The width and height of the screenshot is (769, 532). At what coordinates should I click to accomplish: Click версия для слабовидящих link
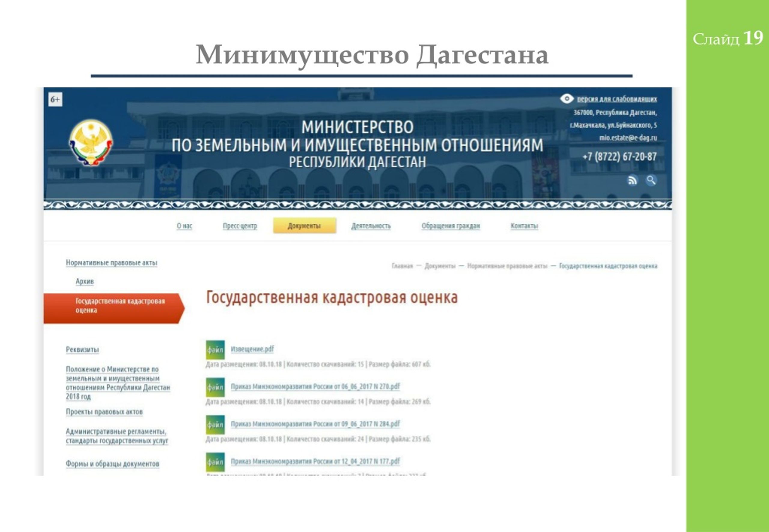(617, 99)
